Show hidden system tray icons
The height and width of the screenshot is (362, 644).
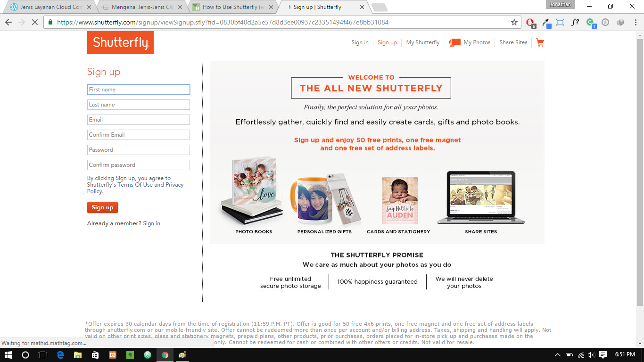558,355
